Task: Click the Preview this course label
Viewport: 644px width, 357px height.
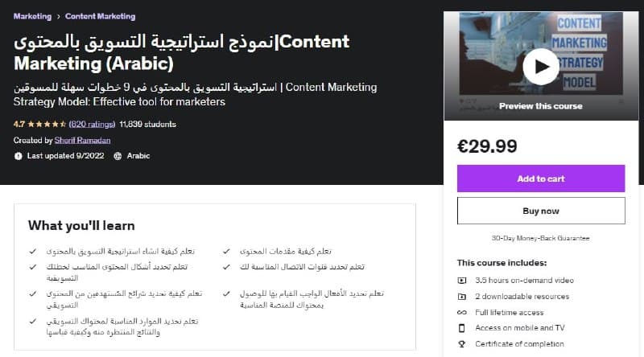Action: click(x=541, y=105)
